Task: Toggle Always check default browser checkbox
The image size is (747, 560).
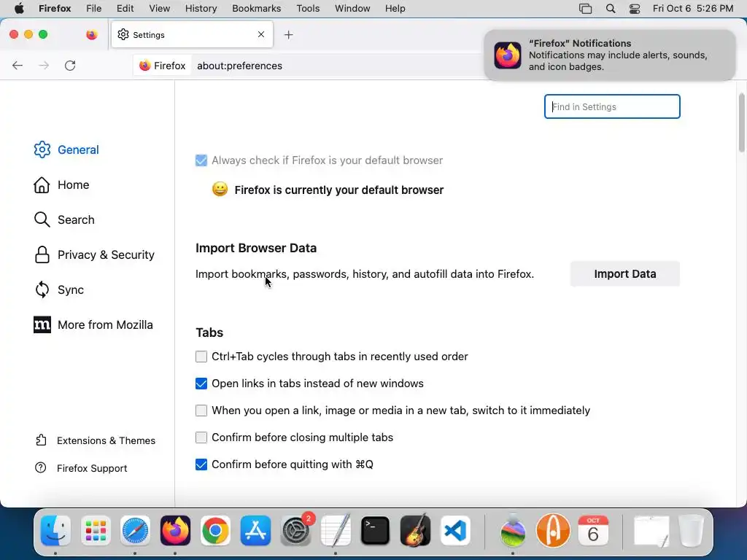Action: (201, 160)
